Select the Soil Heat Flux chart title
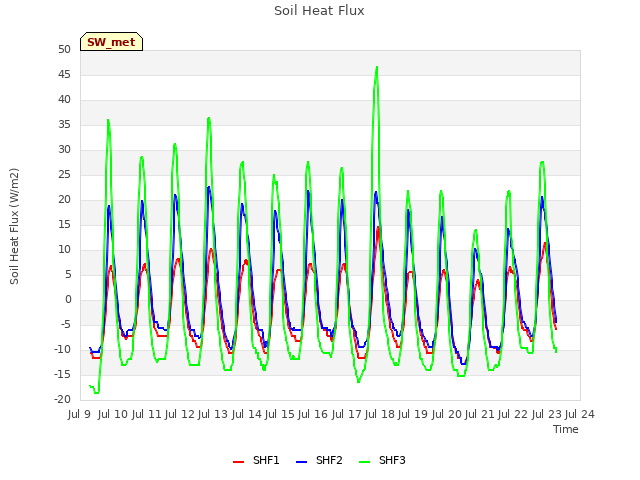The height and width of the screenshot is (480, 640). click(319, 11)
